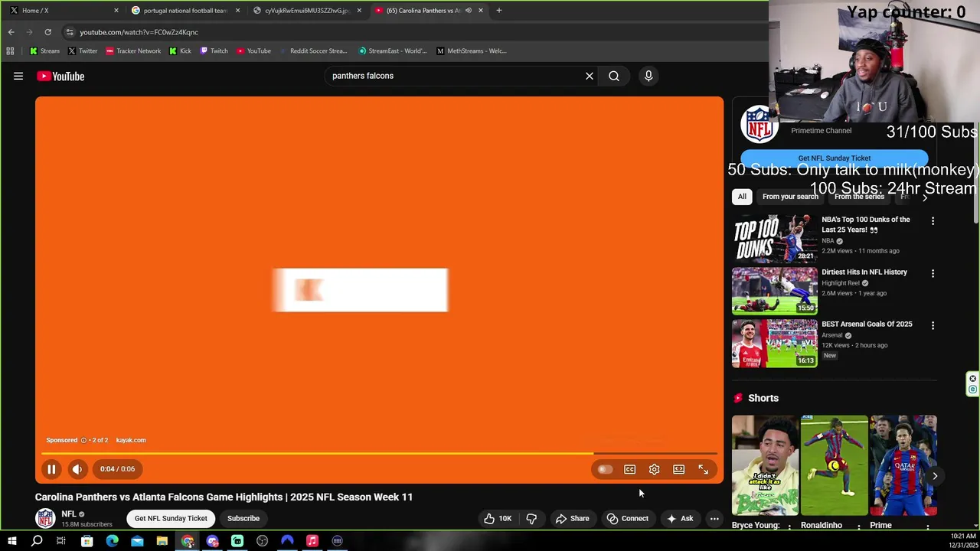Open File Explorer from the taskbar
This screenshot has height=551, width=980.
coord(162,542)
